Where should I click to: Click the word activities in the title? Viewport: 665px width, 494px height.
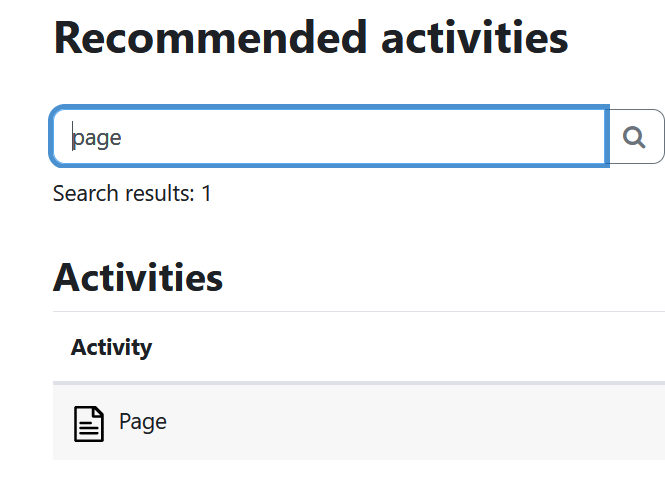coord(475,38)
